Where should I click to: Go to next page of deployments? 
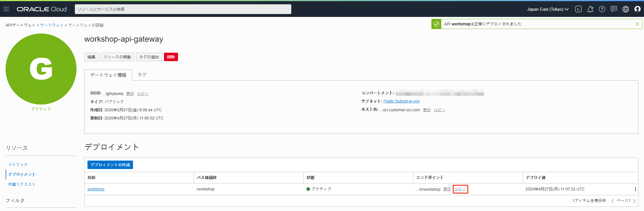point(634,201)
